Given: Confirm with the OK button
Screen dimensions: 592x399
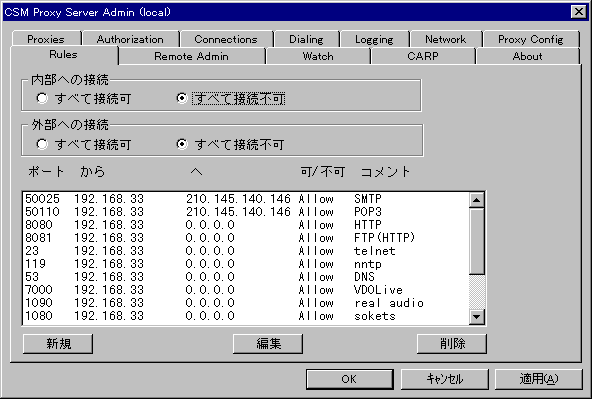Looking at the screenshot, I should [350, 379].
